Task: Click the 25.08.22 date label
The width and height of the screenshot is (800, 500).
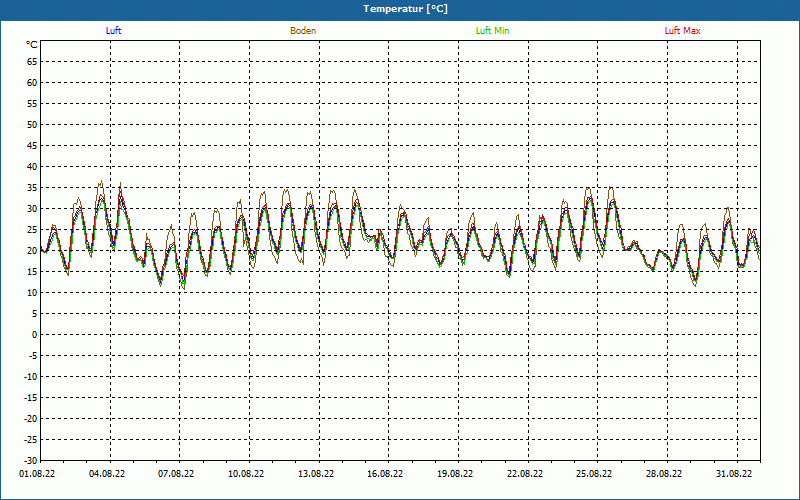Action: tap(594, 474)
